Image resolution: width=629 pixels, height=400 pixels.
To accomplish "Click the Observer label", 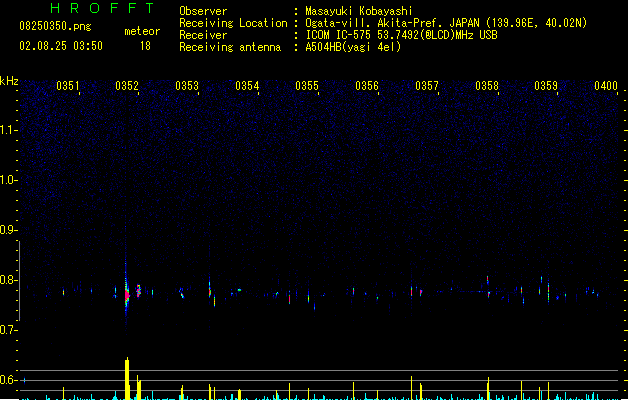I will (x=203, y=11).
